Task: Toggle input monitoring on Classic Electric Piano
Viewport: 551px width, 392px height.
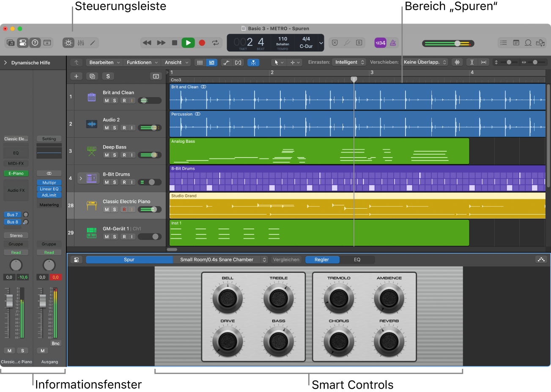Action: tap(132, 210)
